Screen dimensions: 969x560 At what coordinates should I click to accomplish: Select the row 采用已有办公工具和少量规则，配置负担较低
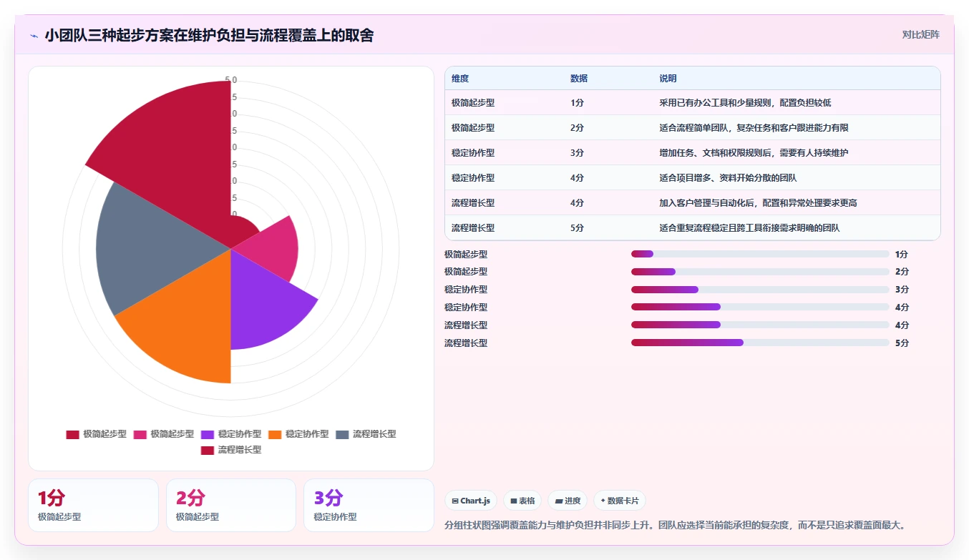pyautogui.click(x=692, y=102)
